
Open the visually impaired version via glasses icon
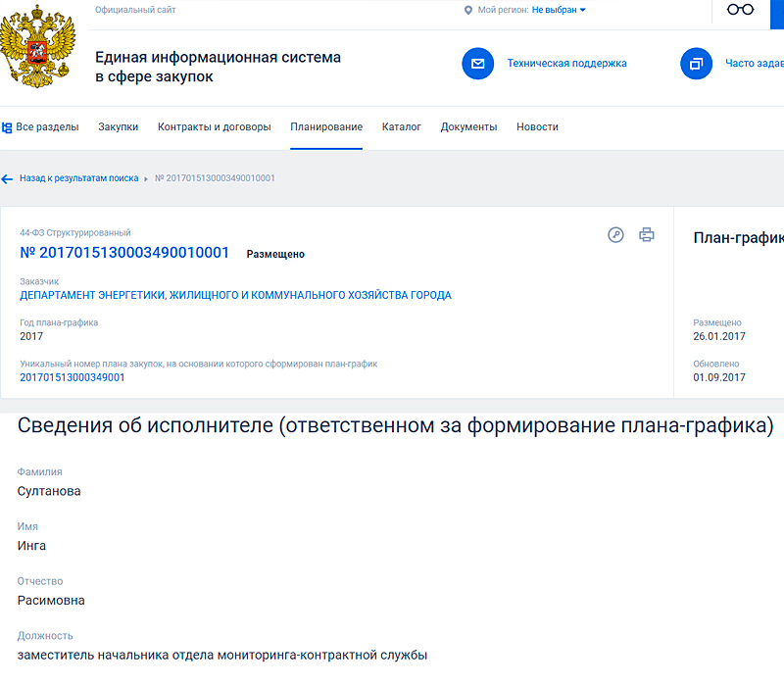click(x=740, y=10)
